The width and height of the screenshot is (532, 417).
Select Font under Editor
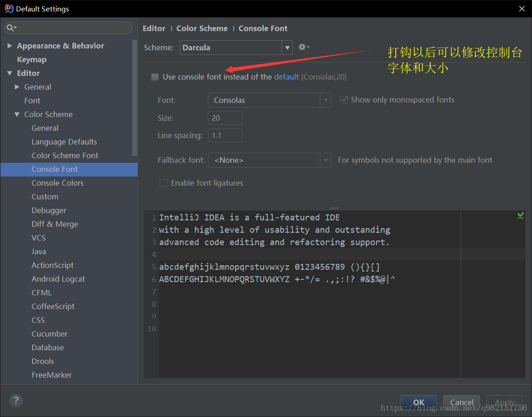[32, 101]
